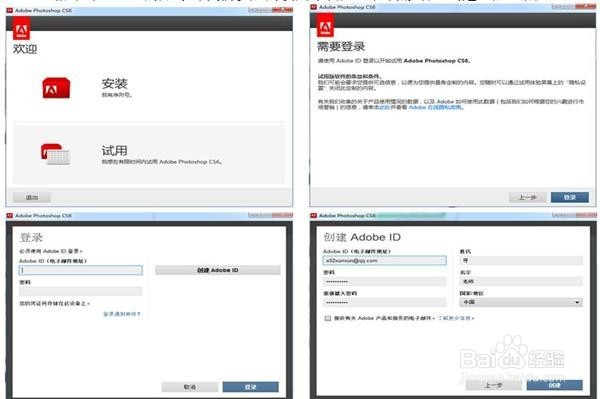Click the blue 登录 button in 登录 window

tap(251, 387)
